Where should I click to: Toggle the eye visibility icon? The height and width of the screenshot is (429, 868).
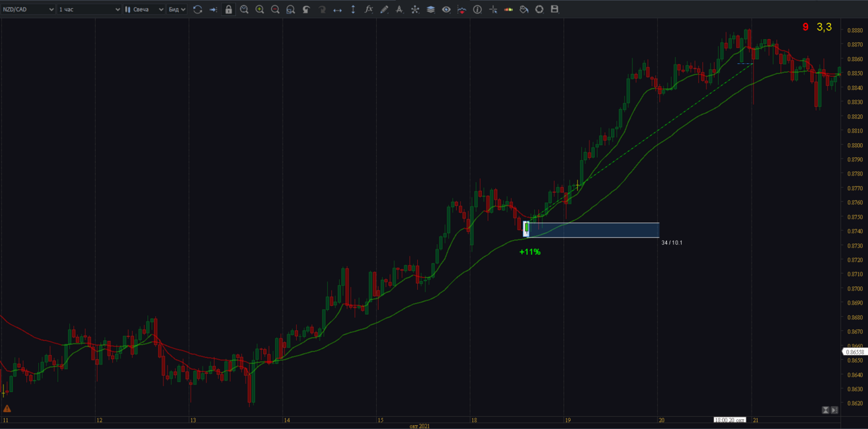[446, 9]
